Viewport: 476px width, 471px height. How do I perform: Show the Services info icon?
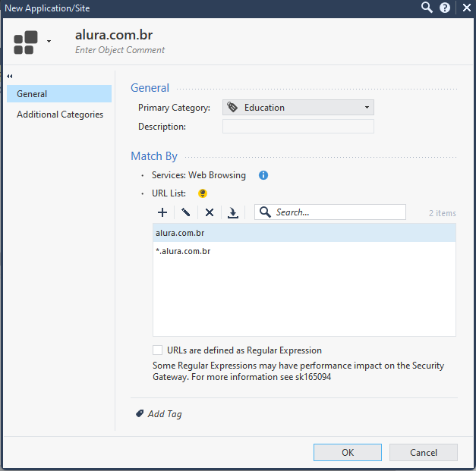point(263,175)
